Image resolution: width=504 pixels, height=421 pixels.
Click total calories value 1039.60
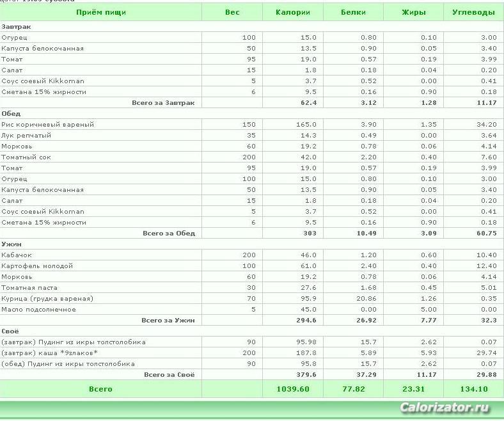tap(293, 389)
